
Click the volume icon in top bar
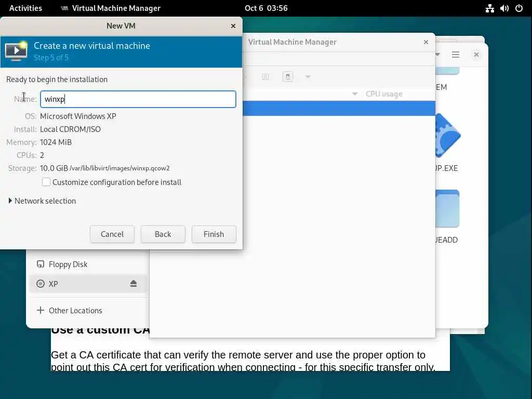click(504, 8)
